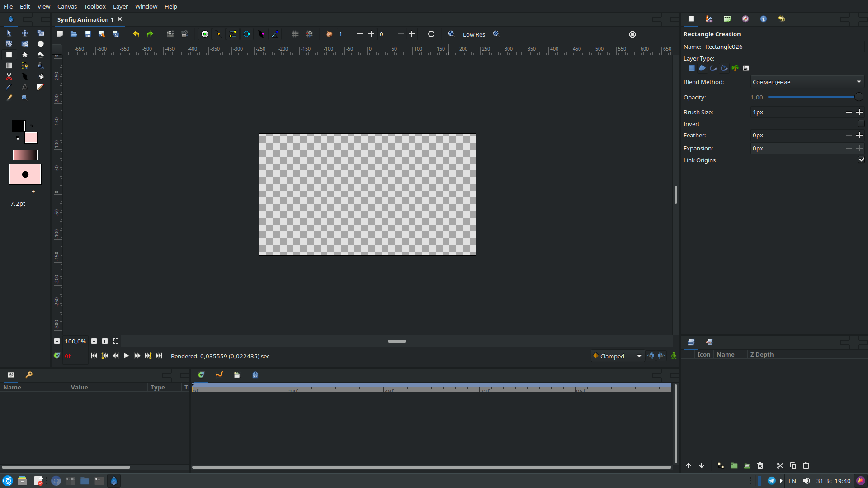Play the animation
868x488 pixels.
click(126, 356)
